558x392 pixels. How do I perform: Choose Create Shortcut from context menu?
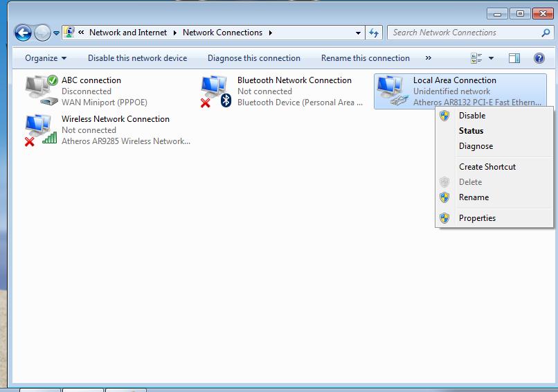494,167
